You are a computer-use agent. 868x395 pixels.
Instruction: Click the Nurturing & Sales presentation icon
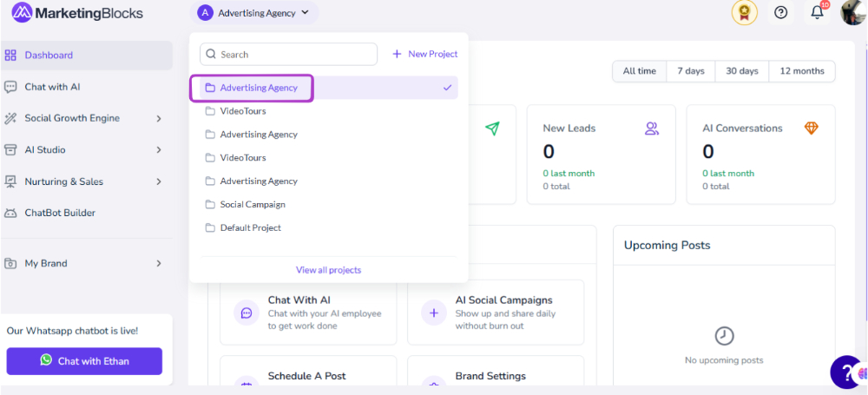tap(10, 181)
